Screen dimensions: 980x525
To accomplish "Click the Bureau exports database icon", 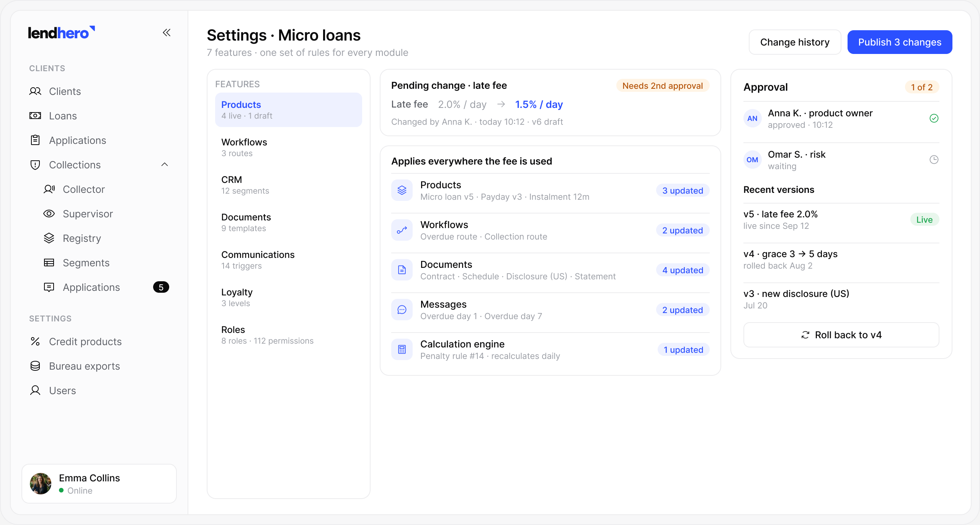I will 35,366.
